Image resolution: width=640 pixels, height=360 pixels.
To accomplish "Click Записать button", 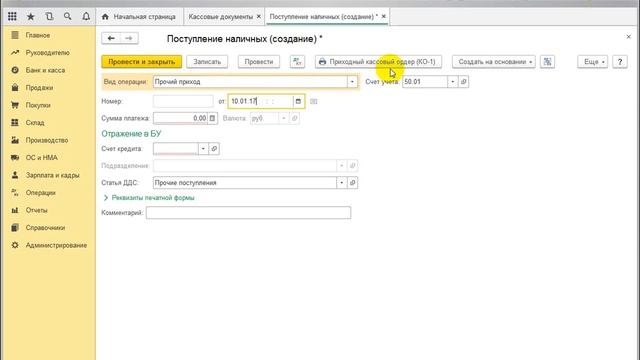I will click(207, 62).
